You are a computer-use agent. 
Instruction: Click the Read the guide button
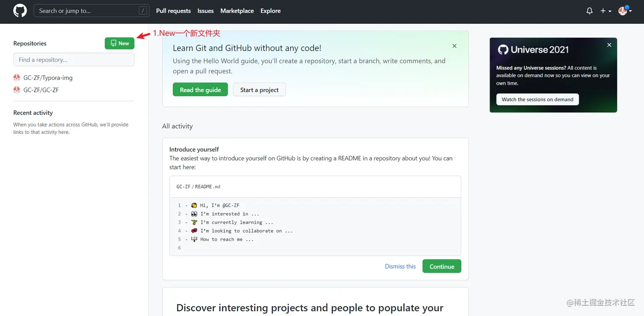click(x=200, y=90)
